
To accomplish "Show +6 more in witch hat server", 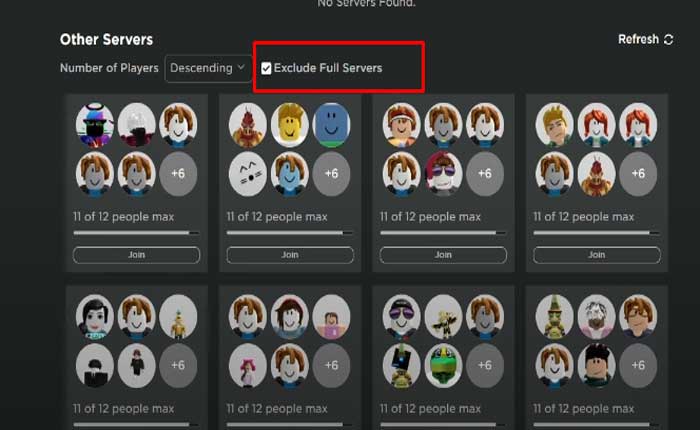I will [638, 365].
